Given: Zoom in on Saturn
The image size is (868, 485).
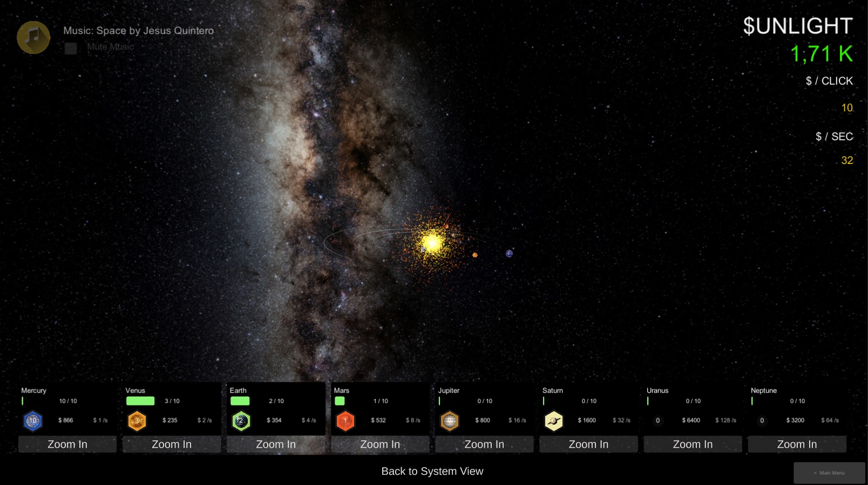Looking at the screenshot, I should click(588, 445).
